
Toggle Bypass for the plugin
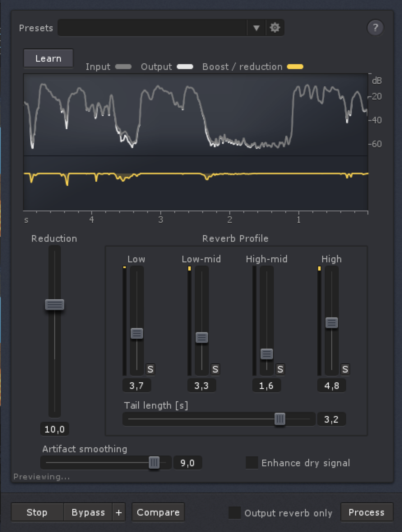coord(88,512)
